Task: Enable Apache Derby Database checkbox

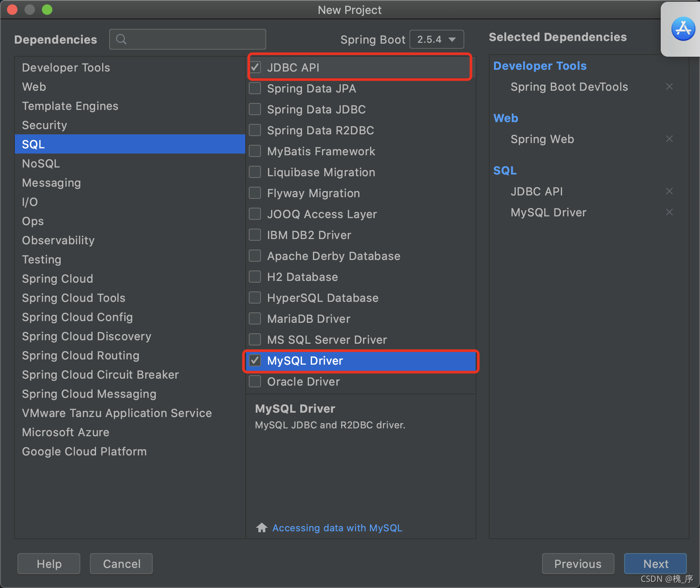Action: (255, 256)
